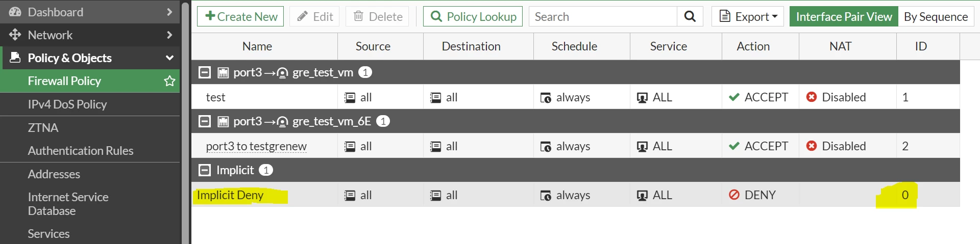The image size is (980, 244).
Task: Open the Addresses menu item
Action: (x=54, y=174)
